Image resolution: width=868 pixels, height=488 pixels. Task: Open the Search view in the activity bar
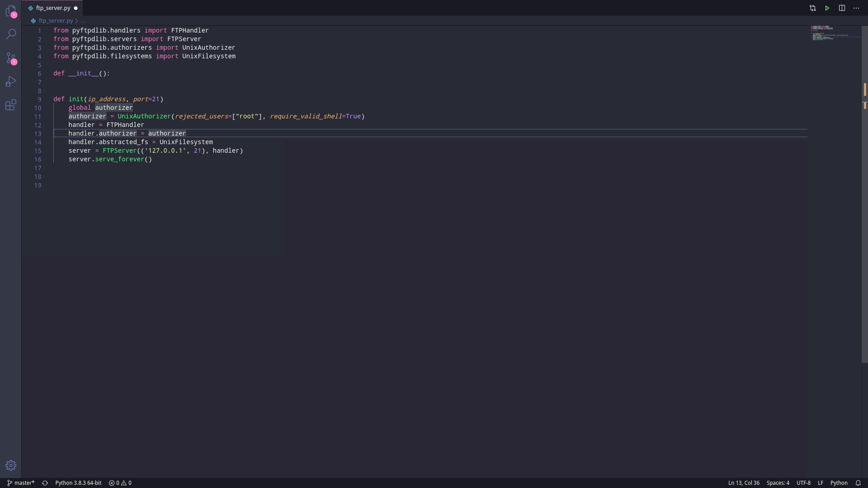coord(11,34)
